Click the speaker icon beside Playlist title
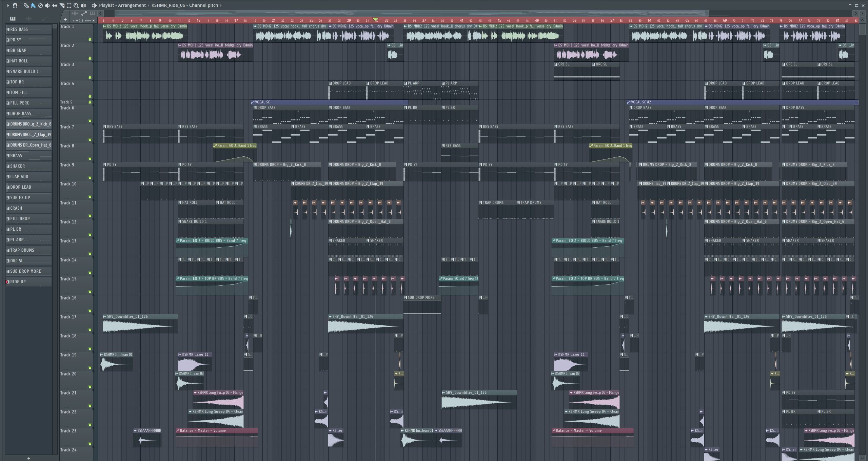868x461 pixels. [x=94, y=5]
